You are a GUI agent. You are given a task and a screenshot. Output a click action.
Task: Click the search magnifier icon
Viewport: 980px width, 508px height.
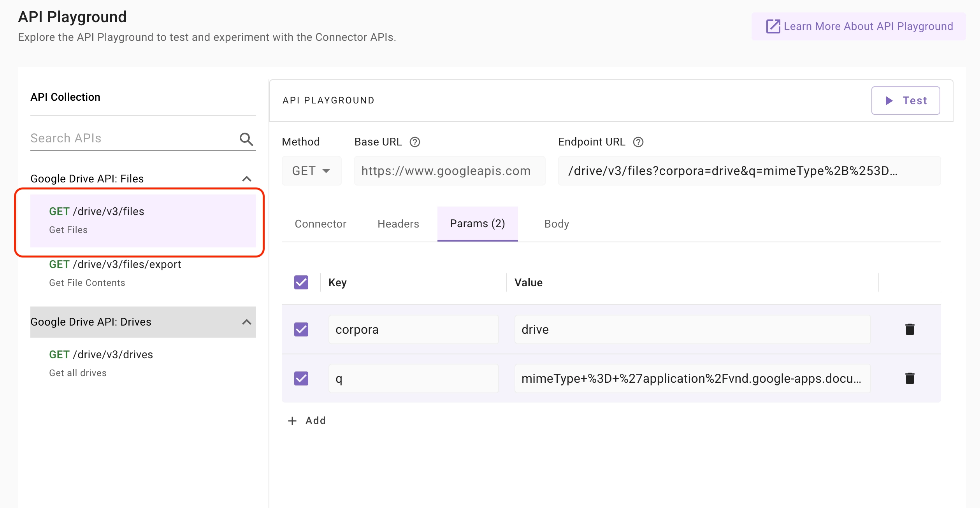pos(246,139)
